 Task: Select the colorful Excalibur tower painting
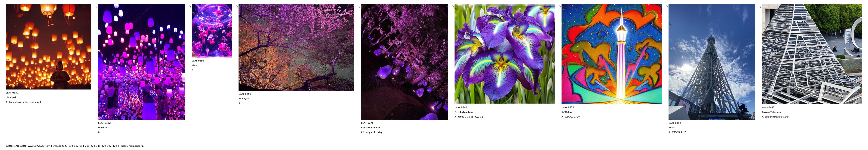click(x=611, y=54)
